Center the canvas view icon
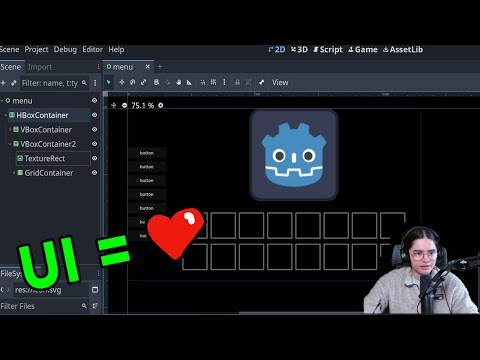This screenshot has width=480, height=360. [x=114, y=105]
